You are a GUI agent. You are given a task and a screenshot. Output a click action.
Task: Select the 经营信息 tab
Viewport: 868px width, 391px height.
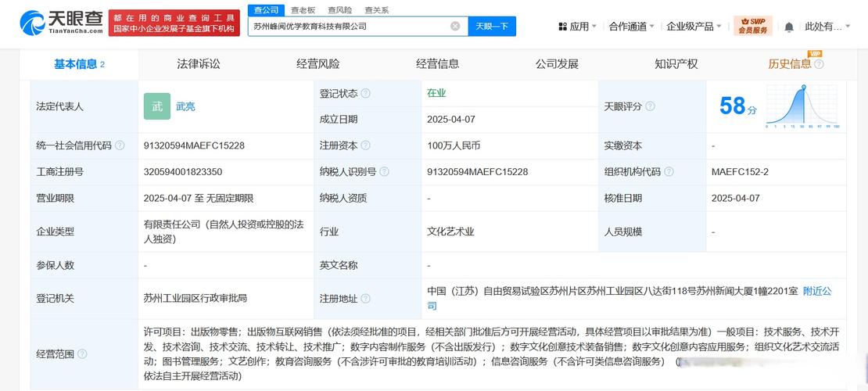tap(437, 64)
